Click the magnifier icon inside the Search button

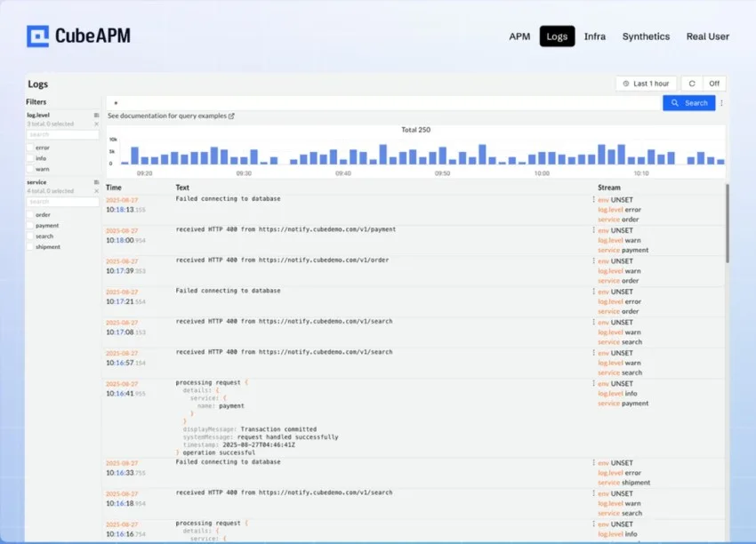point(676,102)
